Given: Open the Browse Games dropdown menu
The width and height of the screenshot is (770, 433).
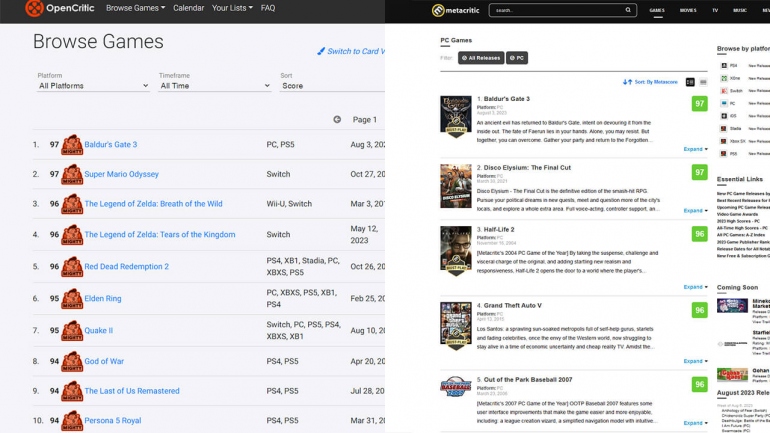Looking at the screenshot, I should point(136,8).
